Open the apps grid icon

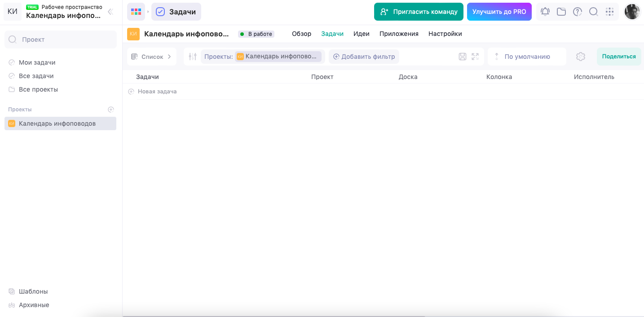tap(609, 12)
